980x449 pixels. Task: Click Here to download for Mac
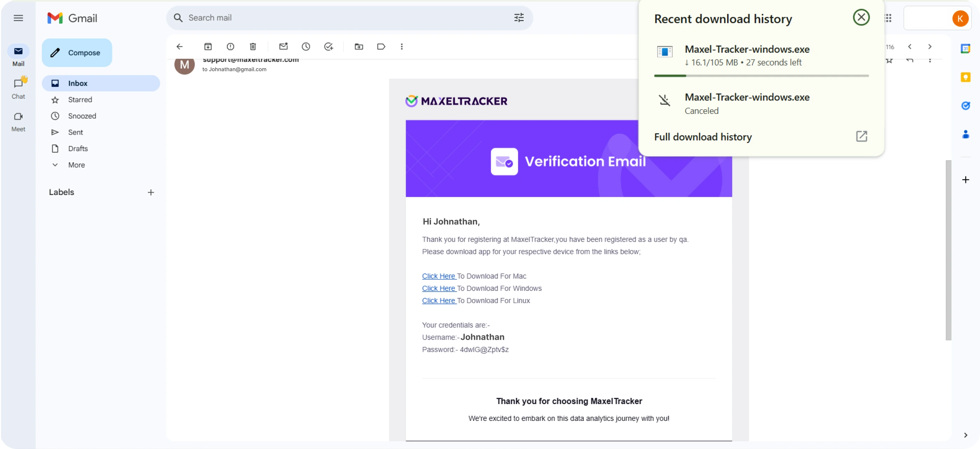click(x=439, y=276)
